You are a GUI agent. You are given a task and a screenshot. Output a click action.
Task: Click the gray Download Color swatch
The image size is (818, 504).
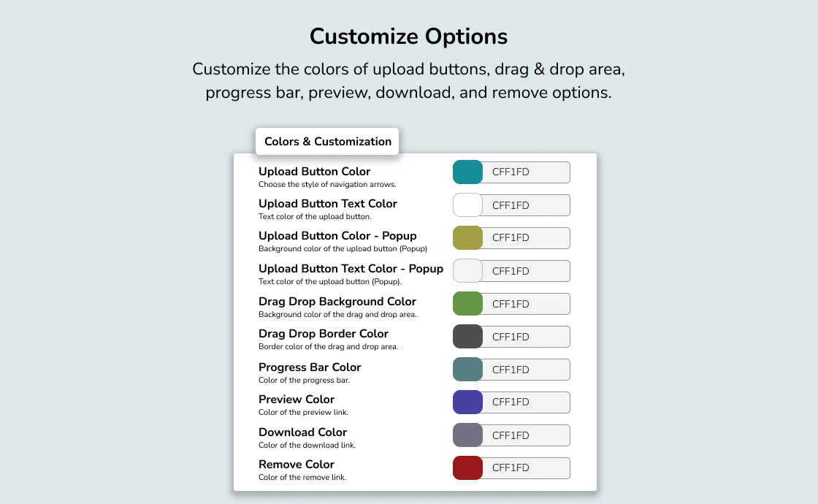tap(467, 435)
